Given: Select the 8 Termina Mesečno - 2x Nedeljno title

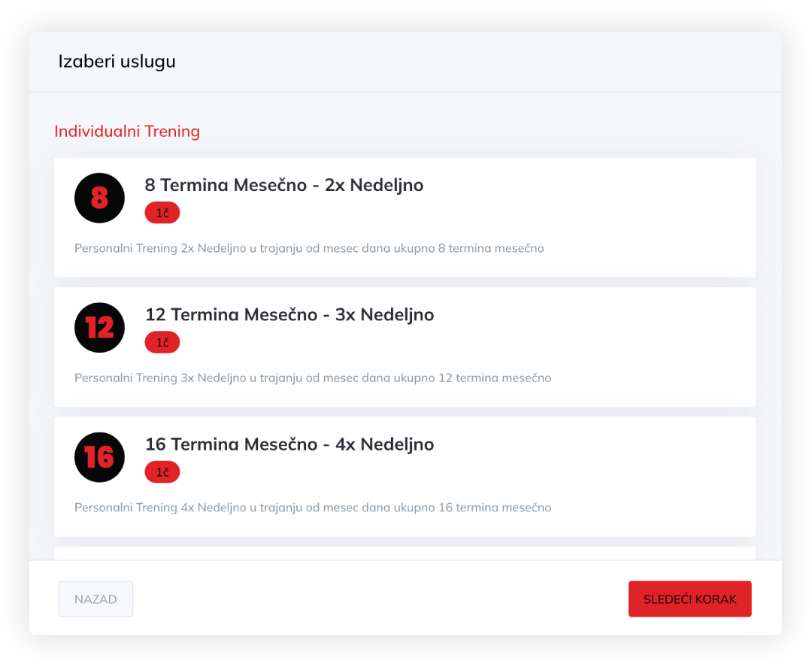Looking at the screenshot, I should point(283,185).
